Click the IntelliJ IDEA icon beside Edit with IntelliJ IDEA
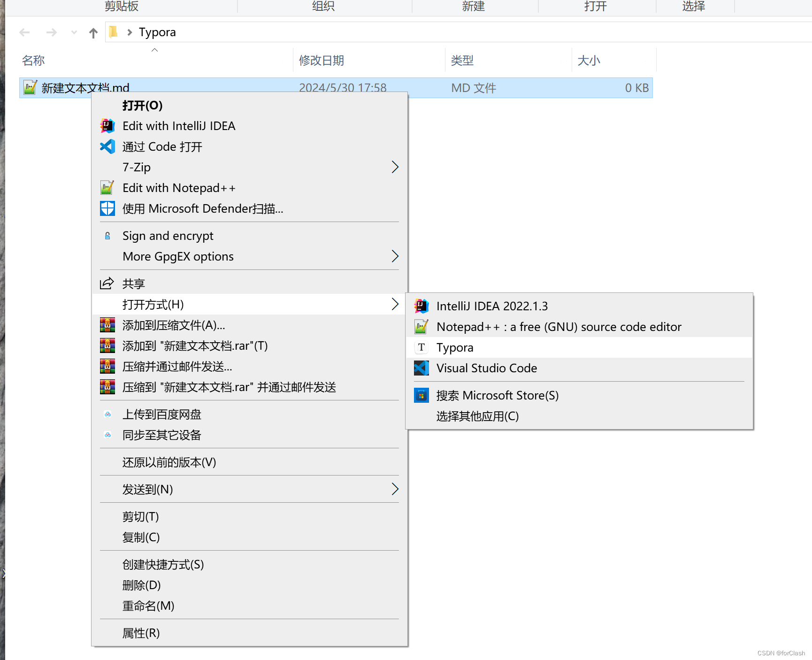This screenshot has width=812, height=660. pos(107,126)
